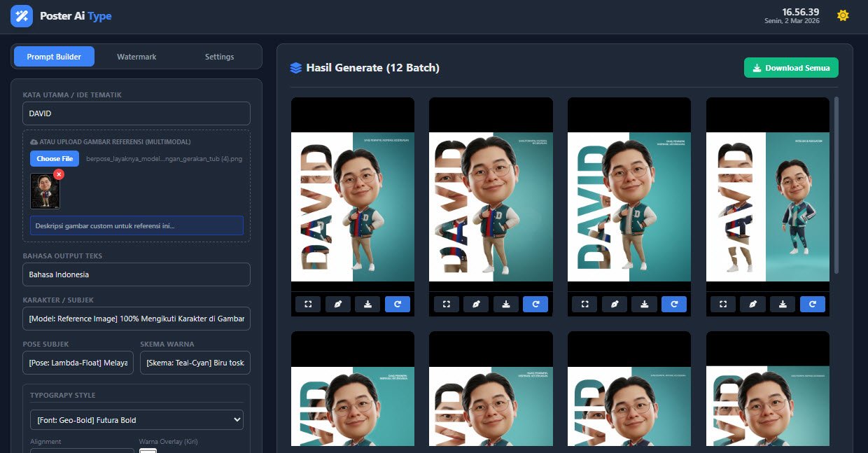Edit the full-body DAVID poster with pen icon
Image resolution: width=868 pixels, height=453 pixels.
753,304
